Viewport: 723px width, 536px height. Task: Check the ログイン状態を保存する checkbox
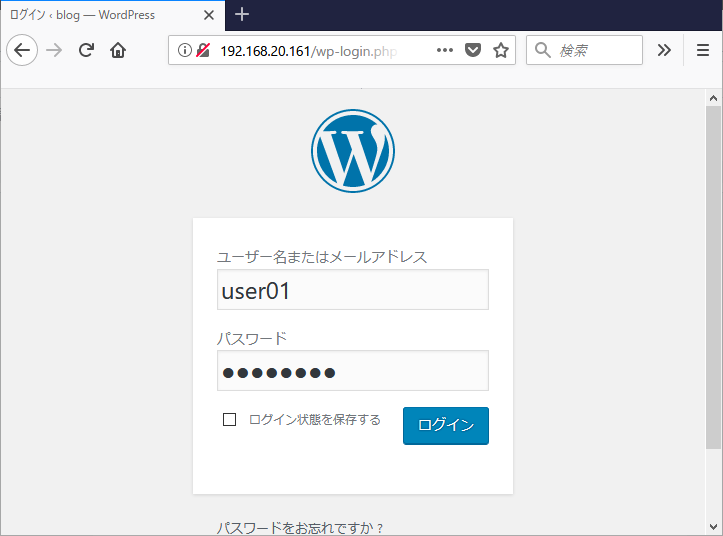tap(229, 419)
